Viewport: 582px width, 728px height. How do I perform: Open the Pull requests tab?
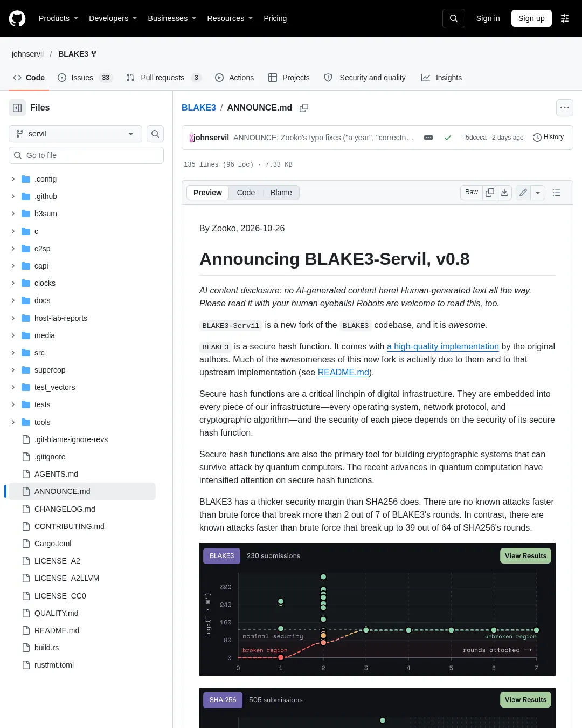(164, 78)
